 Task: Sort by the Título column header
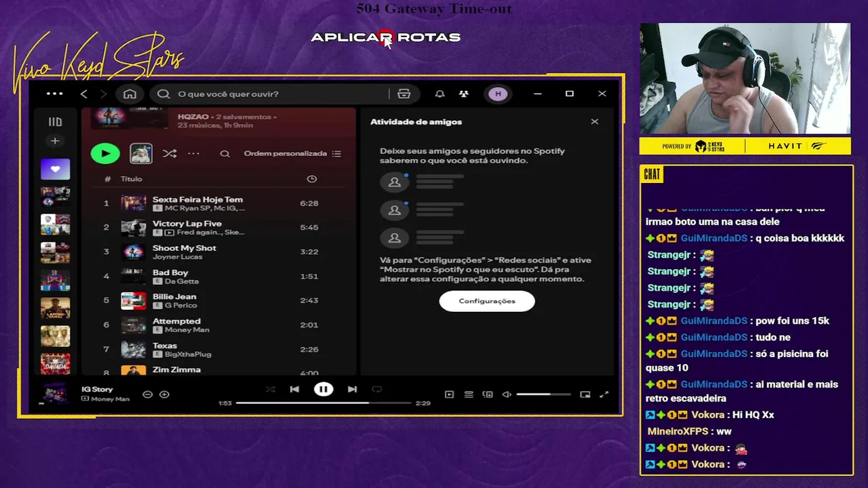[132, 179]
